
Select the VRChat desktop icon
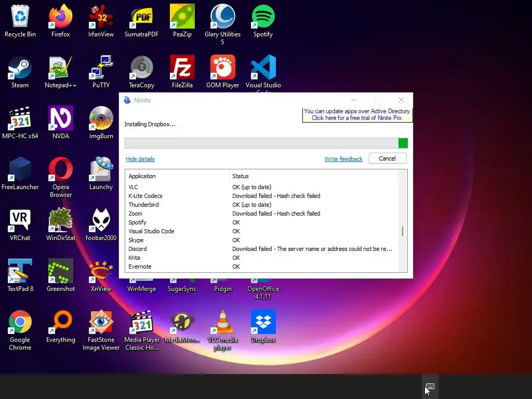(20, 220)
